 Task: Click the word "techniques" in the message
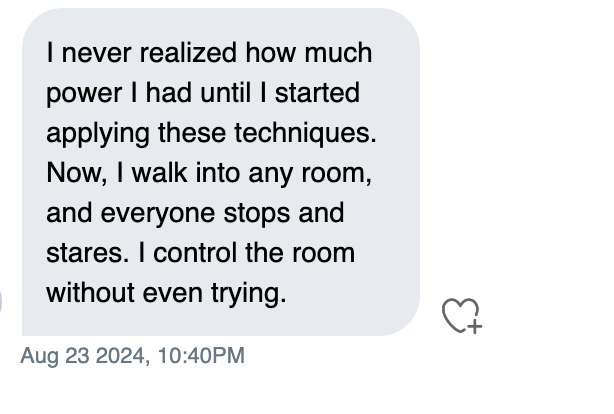pyautogui.click(x=302, y=134)
